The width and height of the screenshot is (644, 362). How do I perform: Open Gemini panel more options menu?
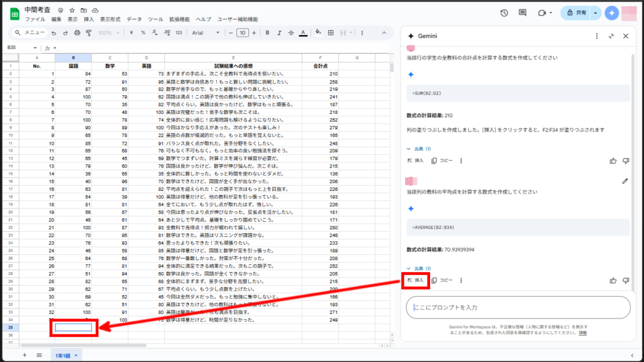coord(597,37)
